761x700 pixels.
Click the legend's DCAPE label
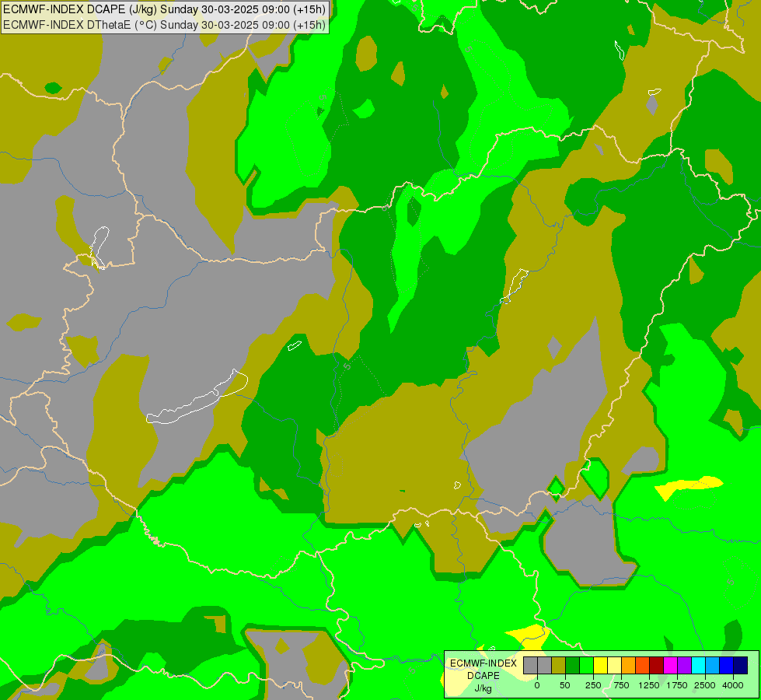coord(483,676)
